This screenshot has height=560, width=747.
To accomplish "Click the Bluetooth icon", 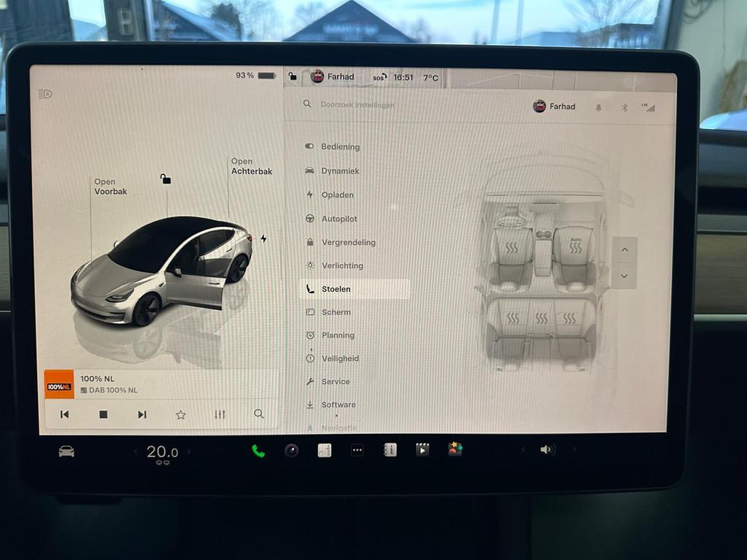I will click(624, 107).
